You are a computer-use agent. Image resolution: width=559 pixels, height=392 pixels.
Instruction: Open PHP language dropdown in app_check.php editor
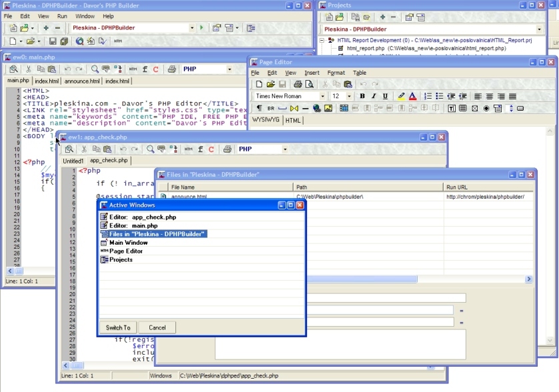coord(285,149)
